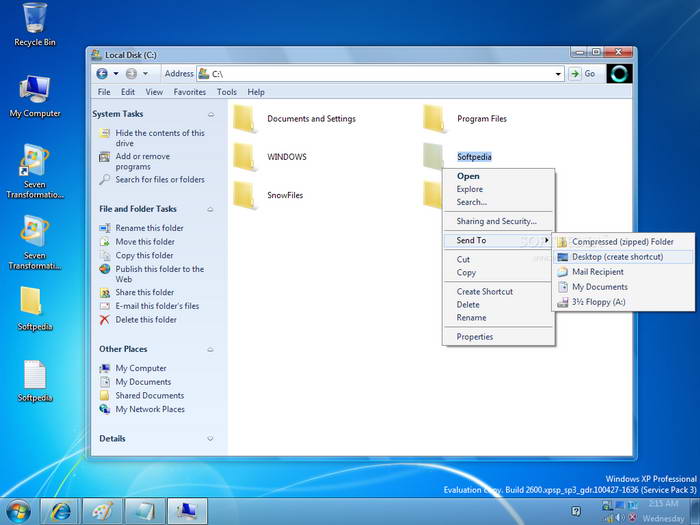The width and height of the screenshot is (700, 525).
Task: Select the Documents and Settings folder icon
Action: (x=245, y=119)
